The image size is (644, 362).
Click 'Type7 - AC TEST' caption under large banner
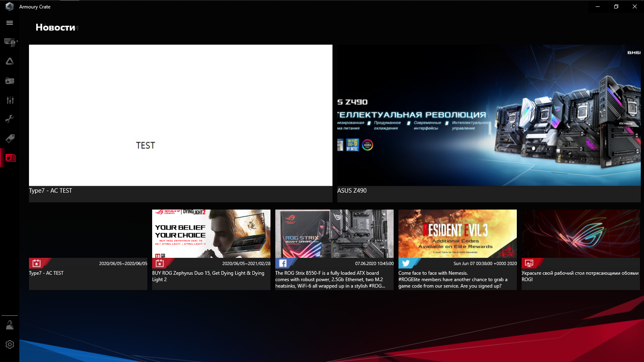pyautogui.click(x=51, y=191)
